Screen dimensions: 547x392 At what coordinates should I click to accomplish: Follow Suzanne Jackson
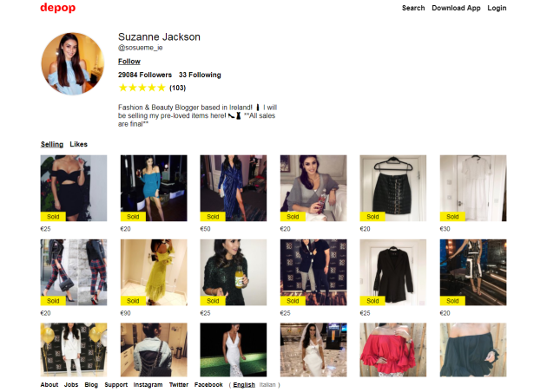129,62
